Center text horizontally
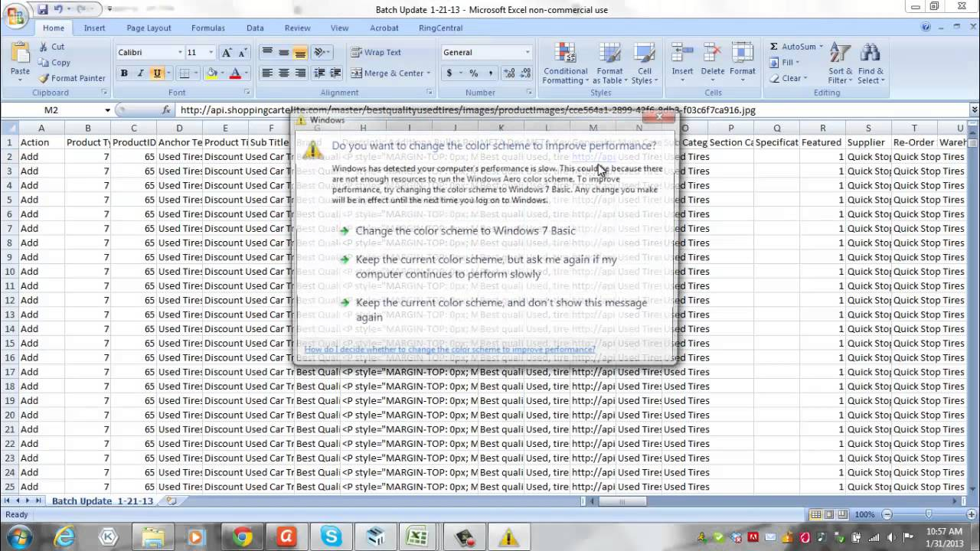Viewport: 980px width, 551px height. click(x=283, y=73)
